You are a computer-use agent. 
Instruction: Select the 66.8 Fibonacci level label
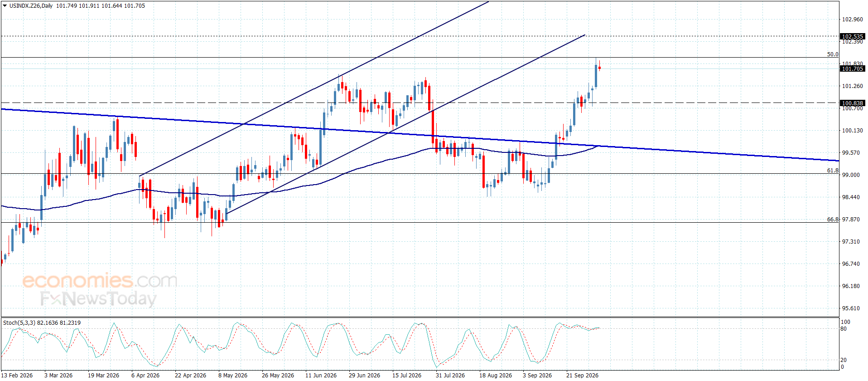tap(833, 220)
